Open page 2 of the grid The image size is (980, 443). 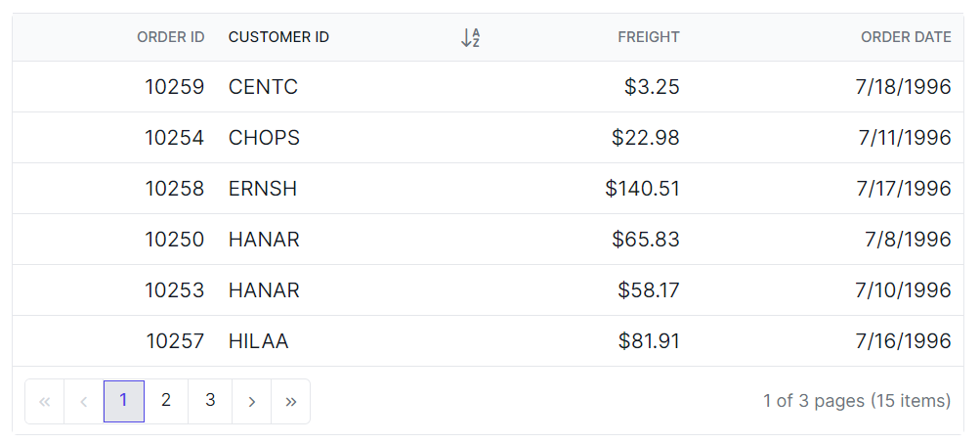click(166, 401)
